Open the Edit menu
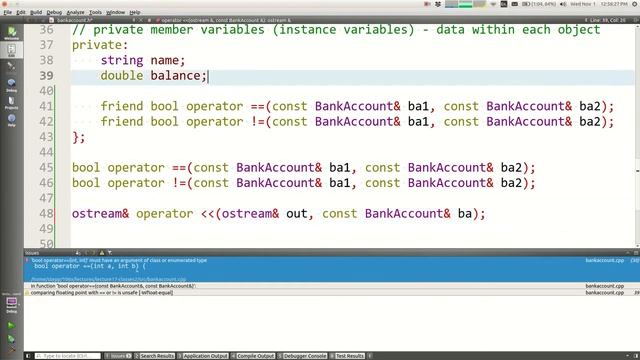 21,12
